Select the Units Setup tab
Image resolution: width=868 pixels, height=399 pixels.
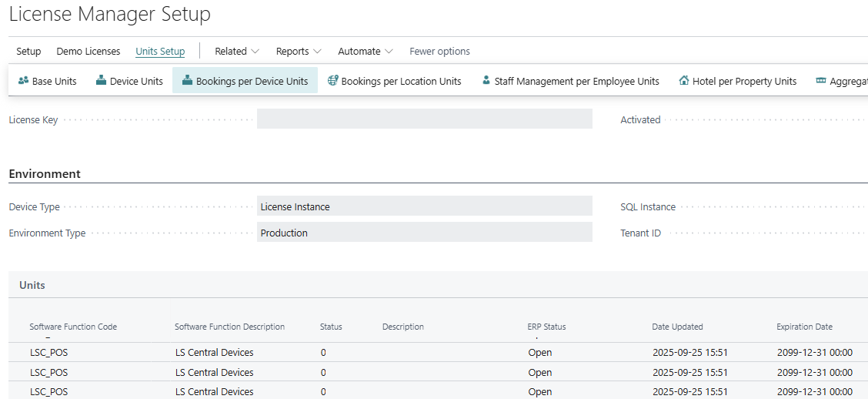160,52
